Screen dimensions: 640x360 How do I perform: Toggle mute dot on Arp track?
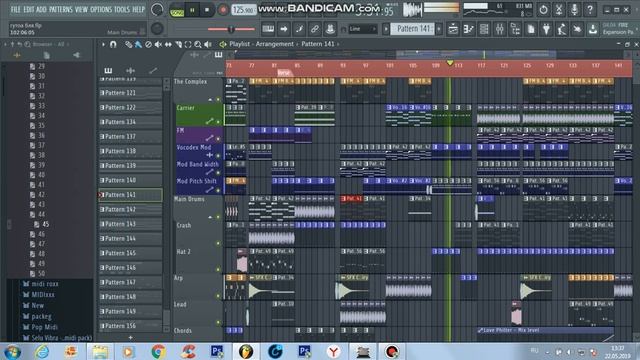click(218, 296)
